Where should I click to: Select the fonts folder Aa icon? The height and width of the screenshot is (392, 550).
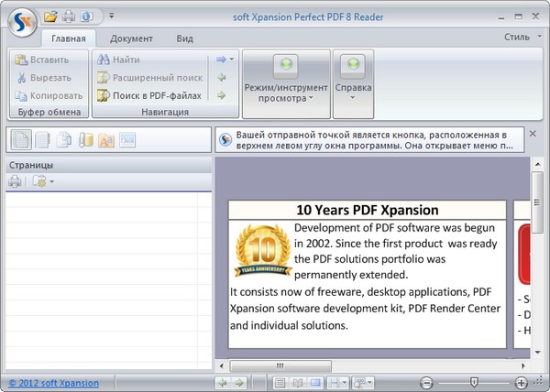106,140
